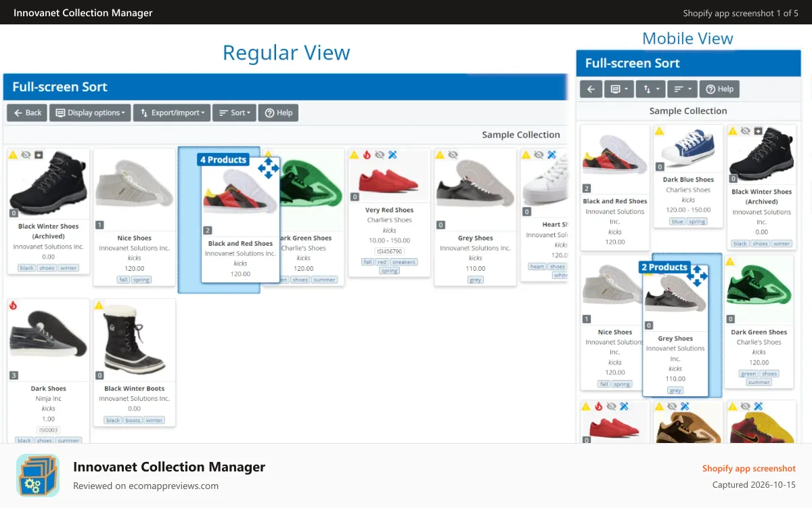Viewport: 812px width, 508px height.
Task: Toggle hidden-eye icon on red-yellow sneaker card in Mobile View
Action: 746,406
